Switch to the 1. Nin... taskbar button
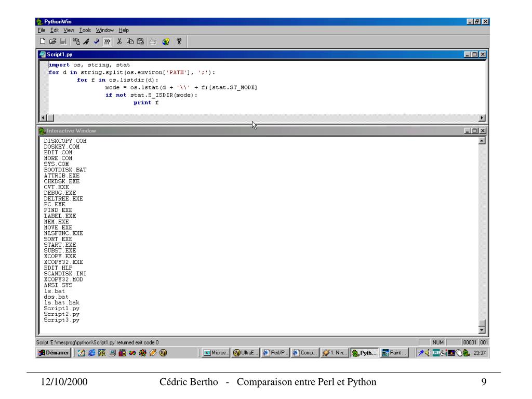 tap(335, 353)
